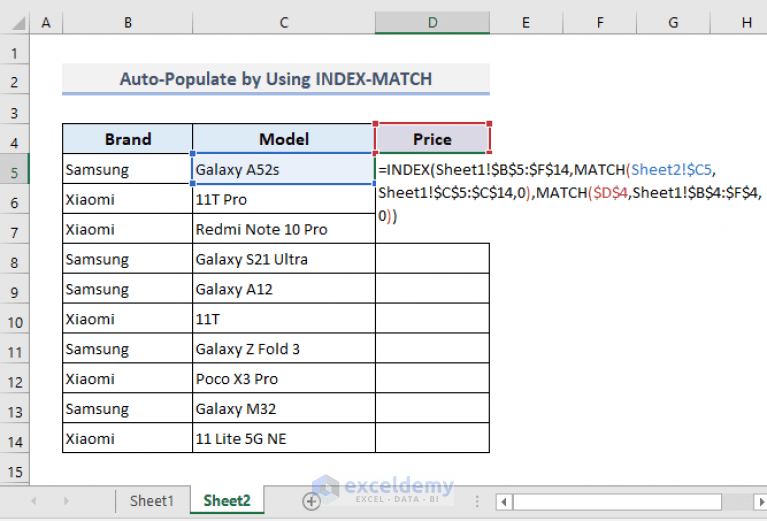
Task: Click 'Xiaomi' brand cell in row 7
Action: (x=128, y=229)
